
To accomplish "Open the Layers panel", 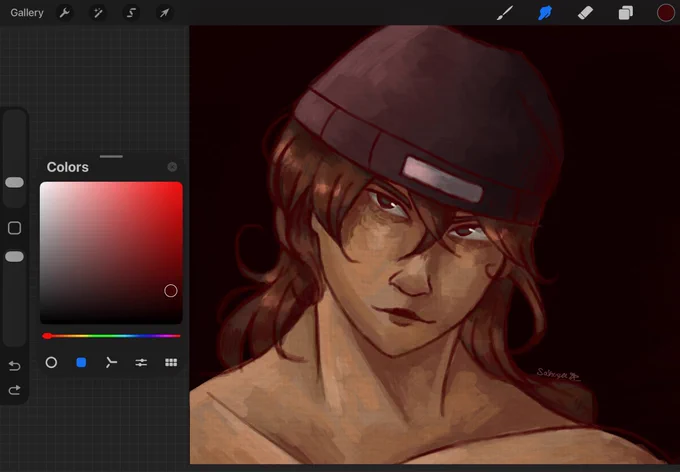I will tap(625, 13).
